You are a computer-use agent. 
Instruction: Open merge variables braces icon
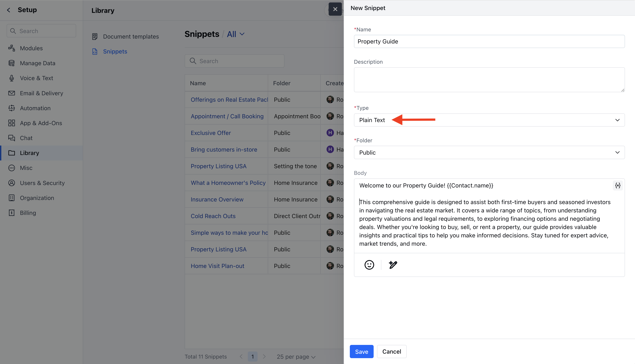coord(617,186)
